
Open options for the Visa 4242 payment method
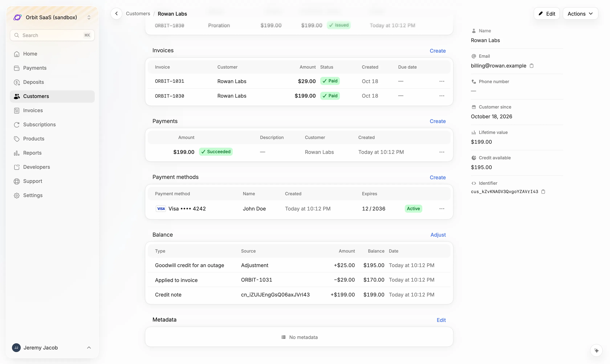pyautogui.click(x=442, y=209)
